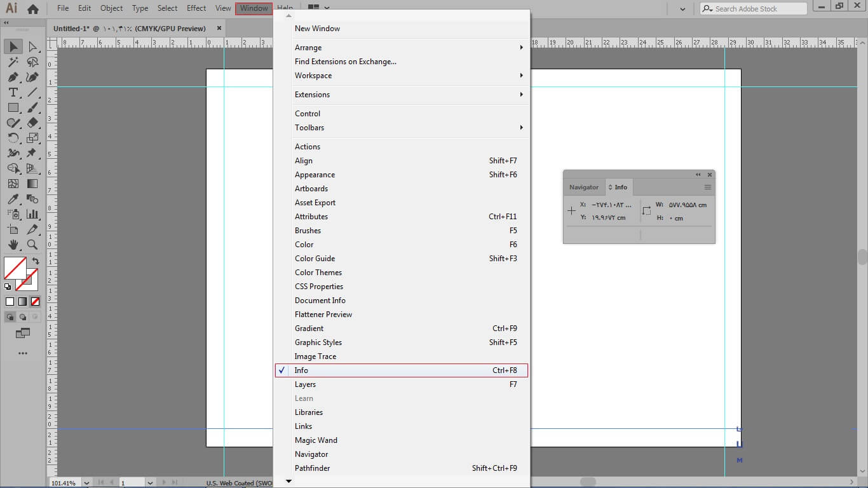The image size is (868, 488).
Task: Swap fill and stroke arrows
Action: 36,261
